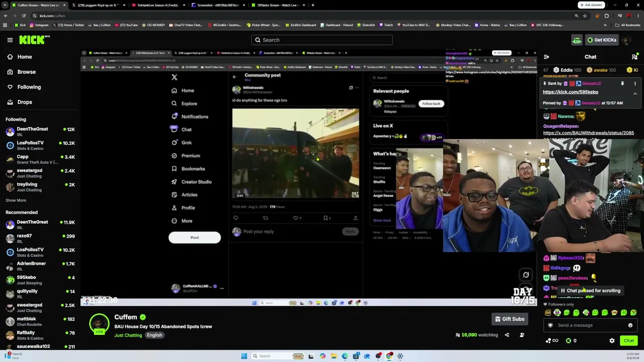Open the pinned kick.com/595kebo link

tap(571, 92)
